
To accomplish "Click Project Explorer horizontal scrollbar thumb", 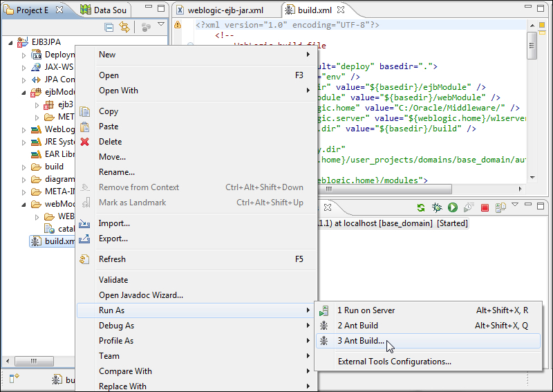I will [34, 361].
